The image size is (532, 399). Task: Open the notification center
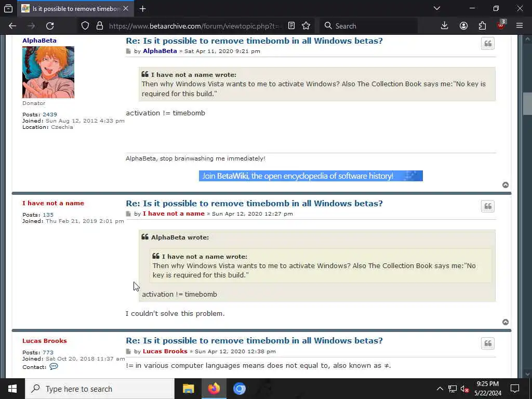pos(515,389)
